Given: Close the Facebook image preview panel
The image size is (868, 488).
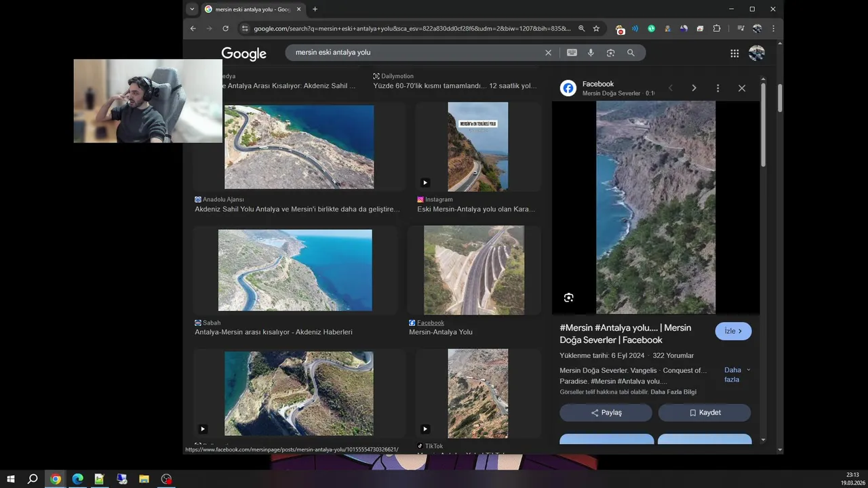Looking at the screenshot, I should click(742, 88).
